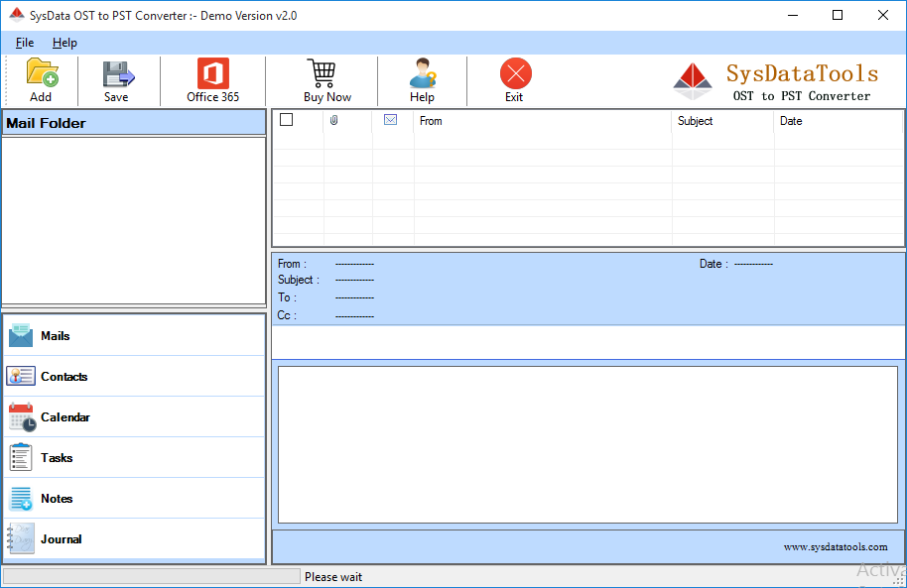Click the red Exit icon
This screenshot has width=907, height=588.
tap(515, 73)
